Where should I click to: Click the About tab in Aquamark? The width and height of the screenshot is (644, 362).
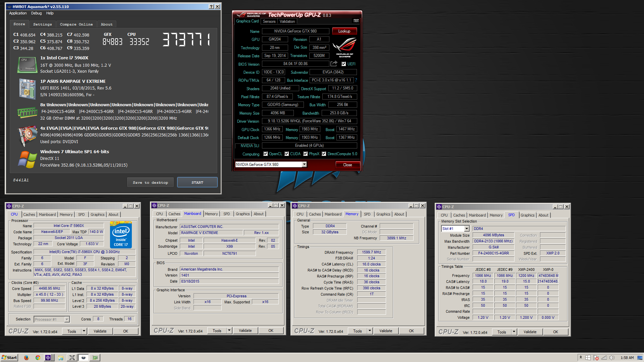point(107,24)
